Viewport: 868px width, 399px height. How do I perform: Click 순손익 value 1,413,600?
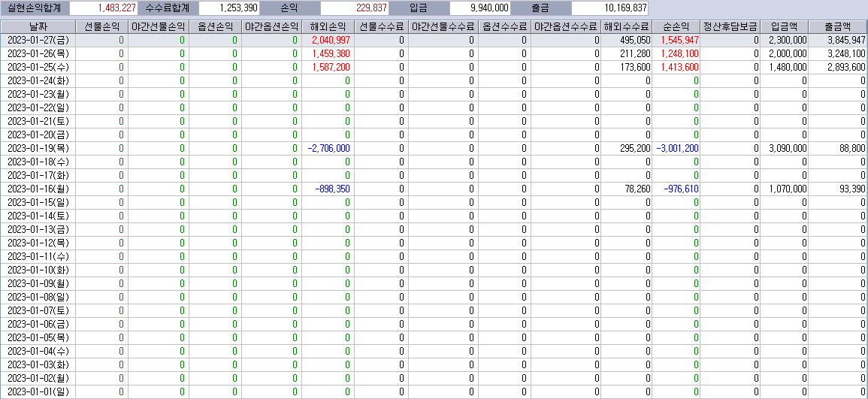pyautogui.click(x=679, y=67)
